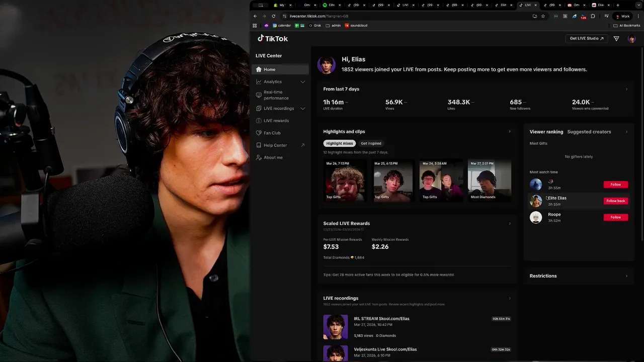Image resolution: width=644 pixels, height=362 pixels.
Task: Reload the page with the refresh icon
Action: (x=274, y=16)
